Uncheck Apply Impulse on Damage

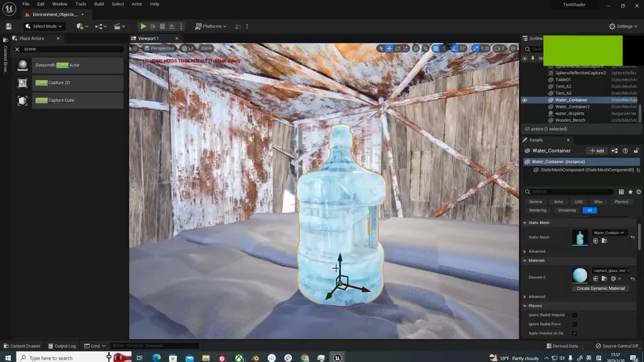click(575, 333)
